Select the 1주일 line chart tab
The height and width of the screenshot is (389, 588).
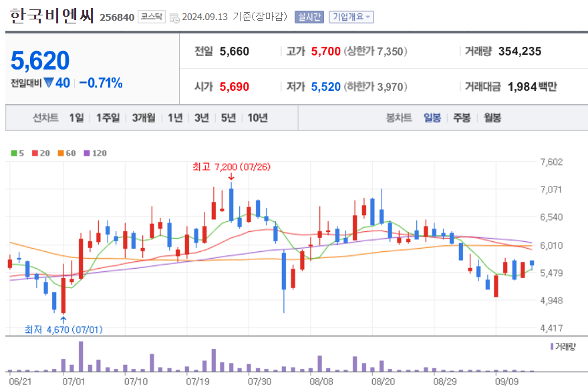point(108,118)
